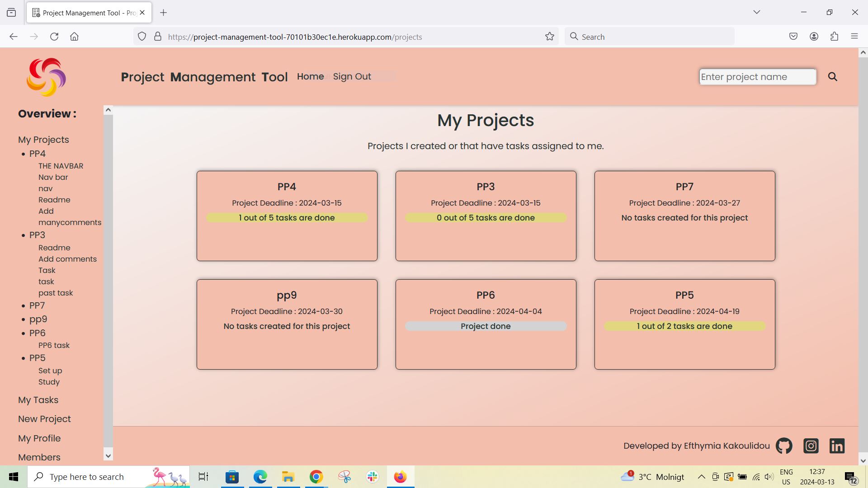The image size is (868, 488).
Task: Select PP6 task in the sidebar tree
Action: click(x=54, y=345)
